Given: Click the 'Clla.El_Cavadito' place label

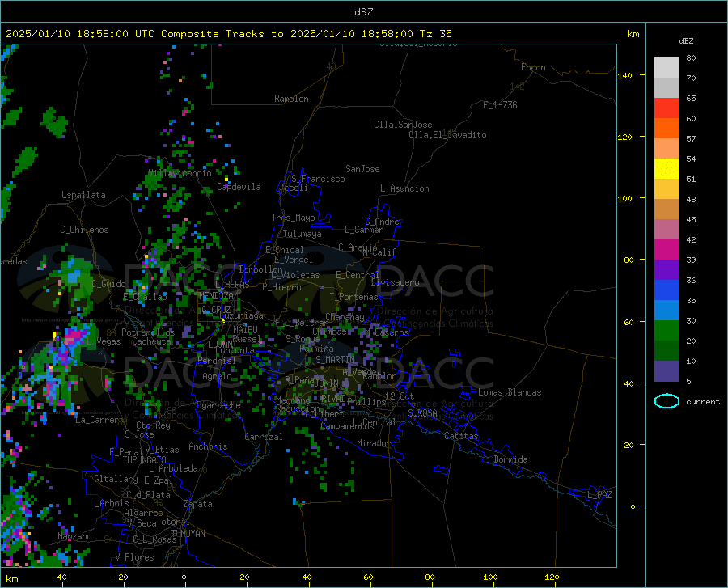Looking at the screenshot, I should (447, 135).
